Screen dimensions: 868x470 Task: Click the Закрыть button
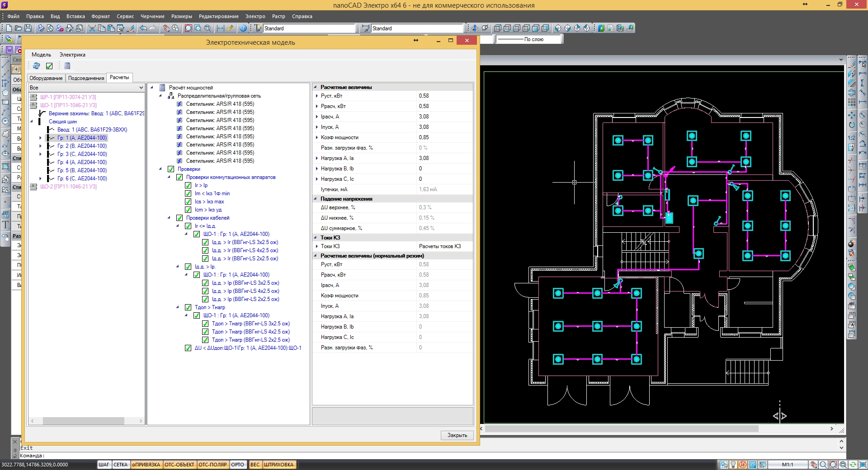tap(457, 435)
